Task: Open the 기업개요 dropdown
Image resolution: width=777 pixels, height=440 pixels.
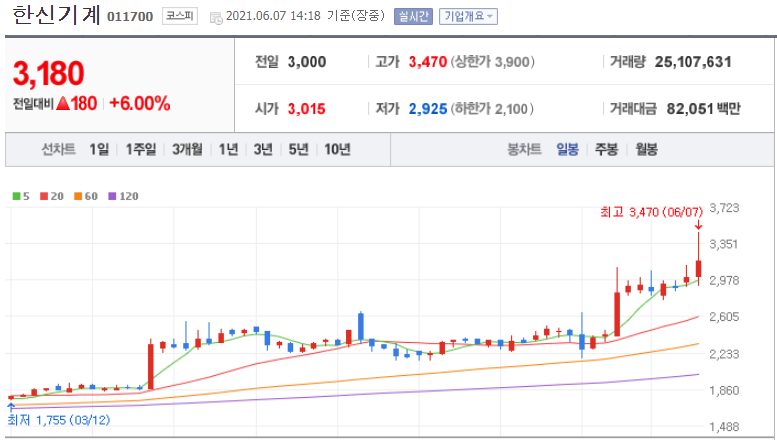Action: tap(468, 17)
